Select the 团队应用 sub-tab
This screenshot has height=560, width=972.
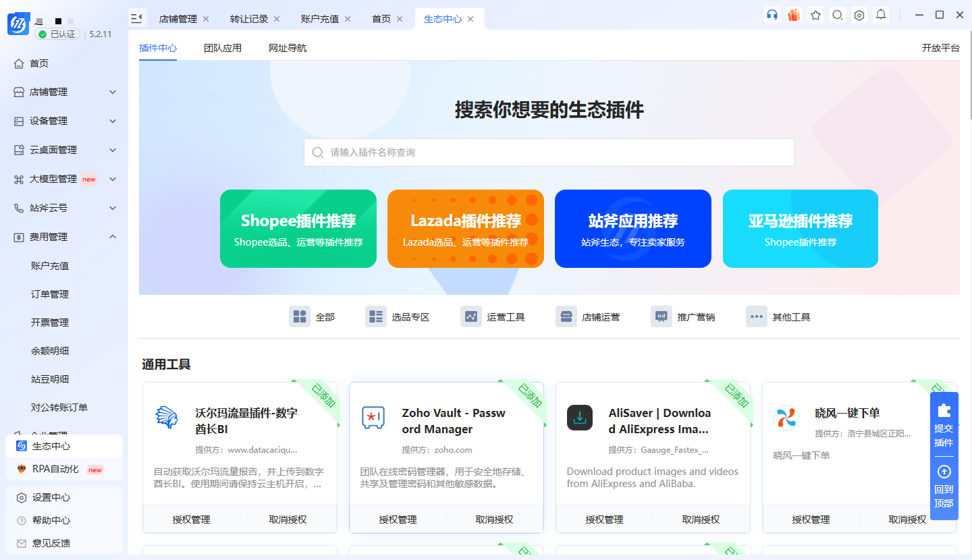223,48
